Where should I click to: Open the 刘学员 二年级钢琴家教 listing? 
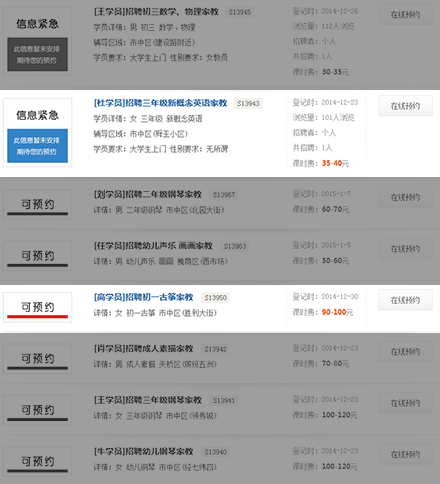pos(148,194)
